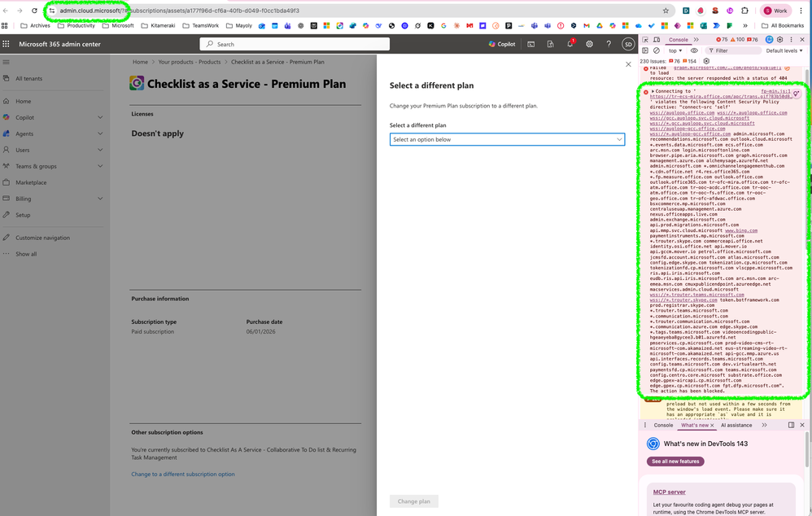Create live expression with eye icon
This screenshot has width=812, height=516.
coord(694,50)
